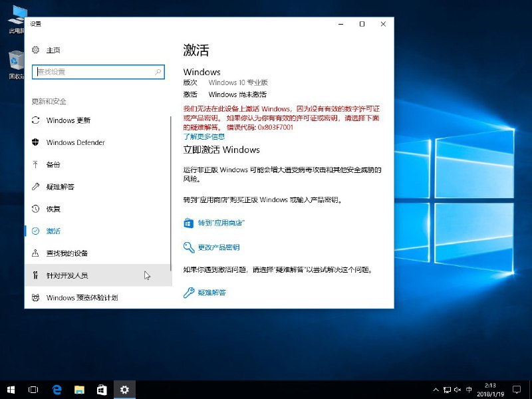
Task: Click the magnifier icon in search box
Action: [158, 72]
